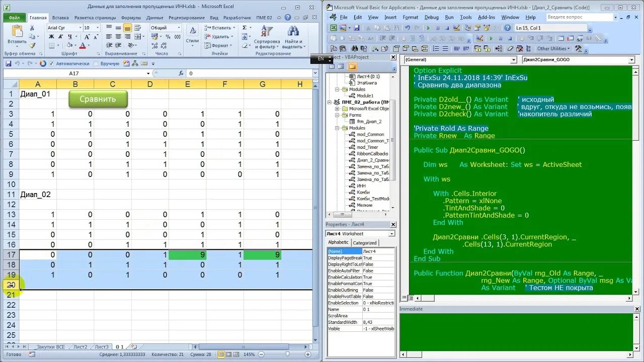This screenshot has height=362, width=644.
Task: Undo last edit in VBA editor
Action: pos(407,28)
